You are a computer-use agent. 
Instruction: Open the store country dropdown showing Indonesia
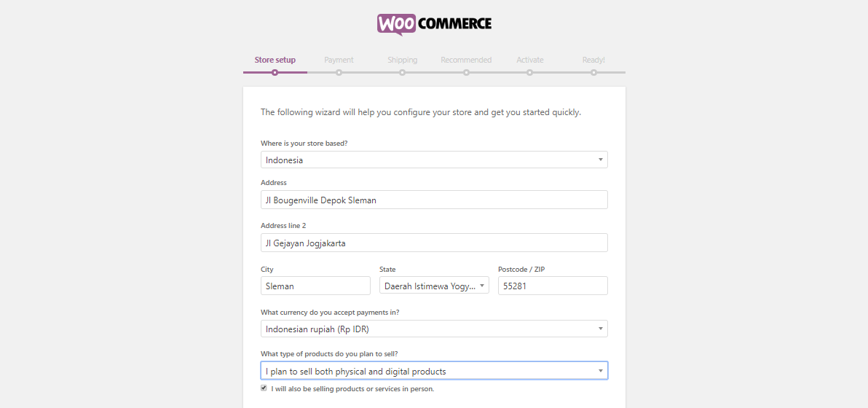click(434, 160)
